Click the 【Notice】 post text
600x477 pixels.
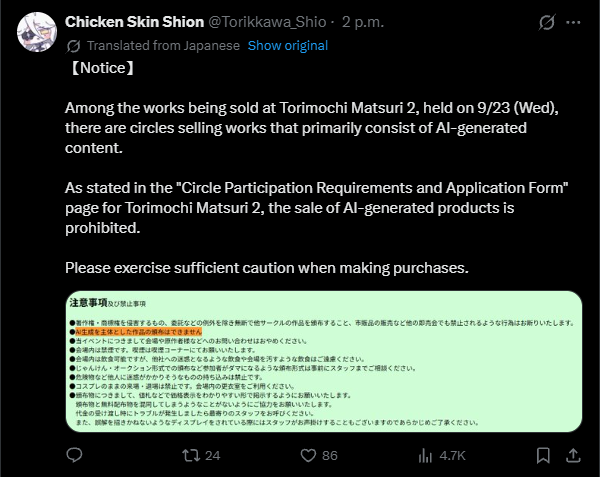pos(103,68)
